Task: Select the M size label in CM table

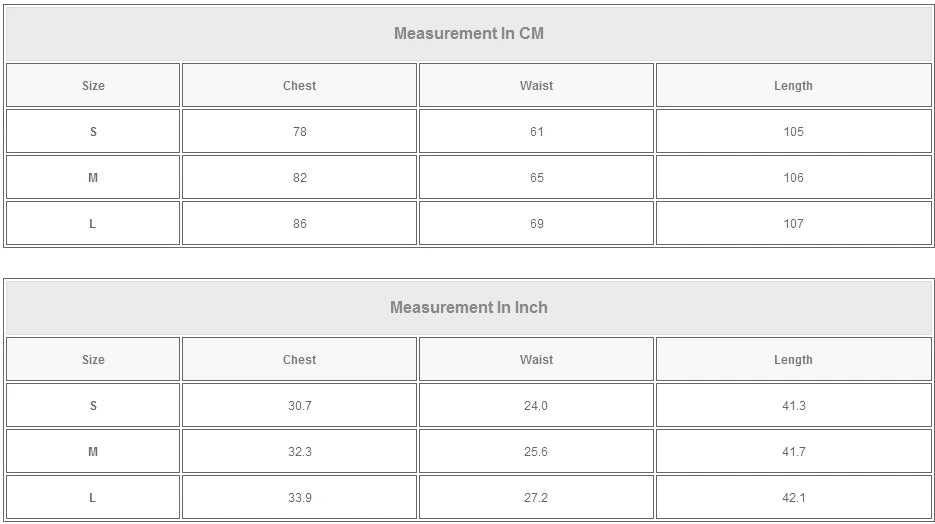Action: tap(93, 178)
